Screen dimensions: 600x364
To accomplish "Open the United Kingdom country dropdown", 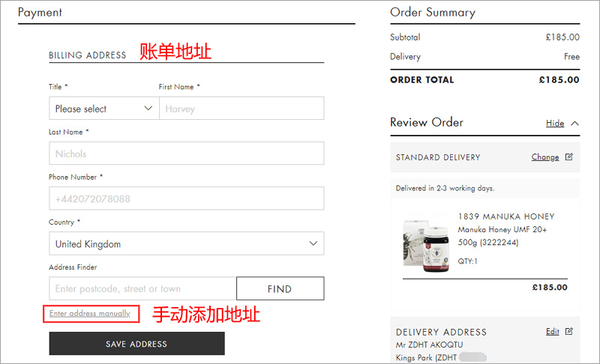I will pos(186,243).
